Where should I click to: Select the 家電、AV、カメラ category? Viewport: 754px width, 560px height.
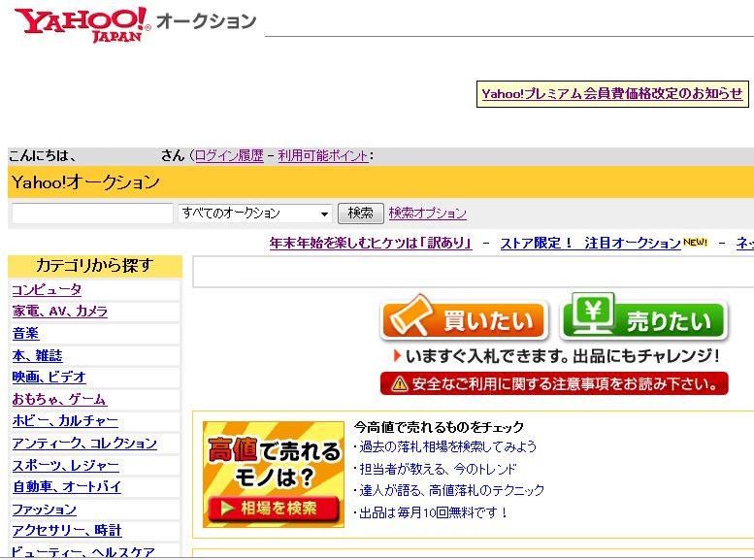pyautogui.click(x=60, y=312)
